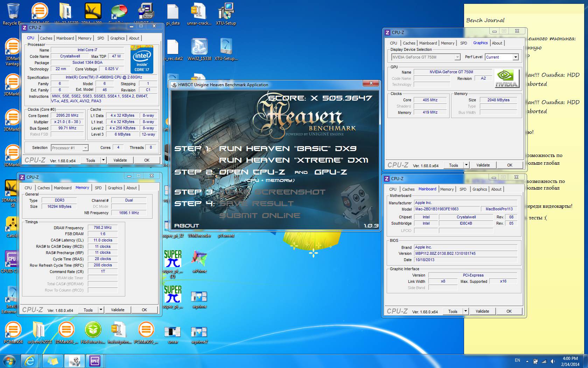Expand Tools arrow in Memory tab window

[101, 310]
